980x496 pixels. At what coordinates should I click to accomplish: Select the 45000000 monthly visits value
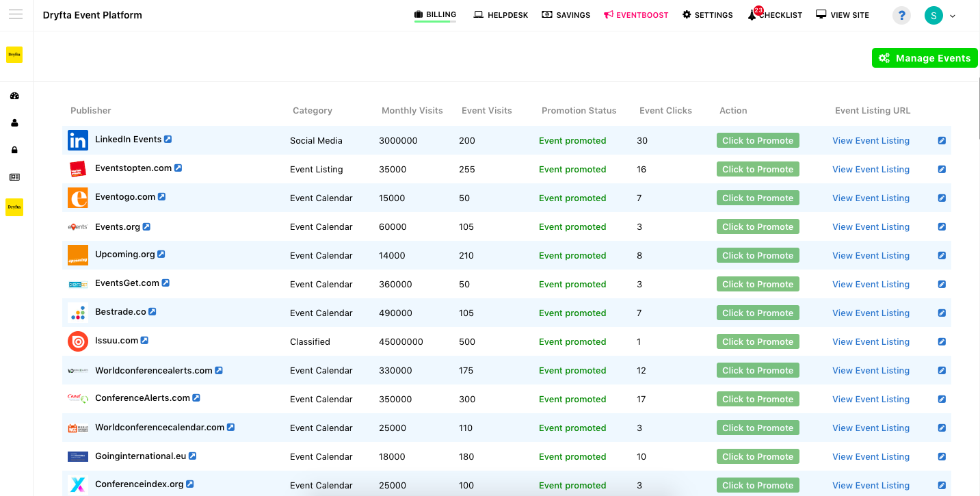click(x=401, y=341)
